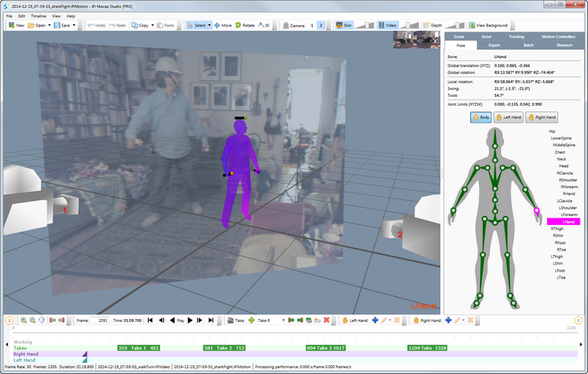Add a new take with plus icon
Screen dimensions: 588x374
[251, 320]
